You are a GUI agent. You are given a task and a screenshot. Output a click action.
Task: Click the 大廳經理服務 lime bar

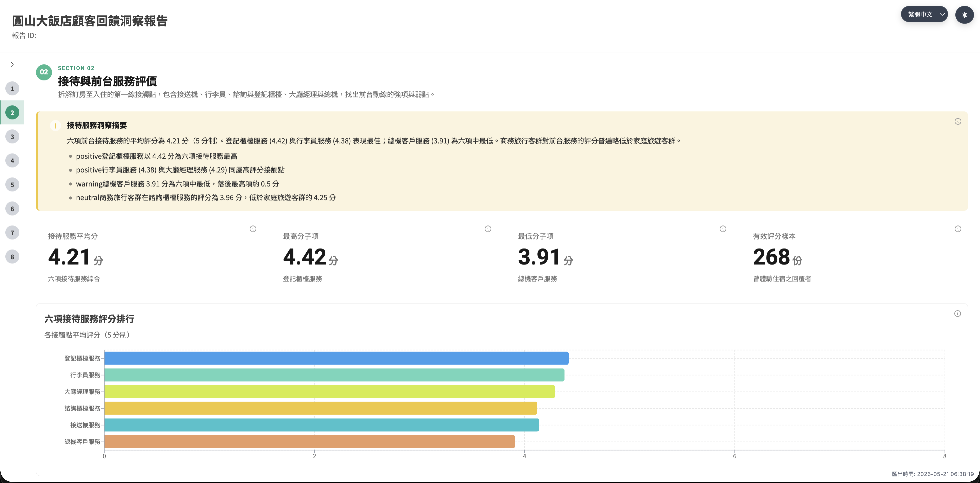[329, 392]
